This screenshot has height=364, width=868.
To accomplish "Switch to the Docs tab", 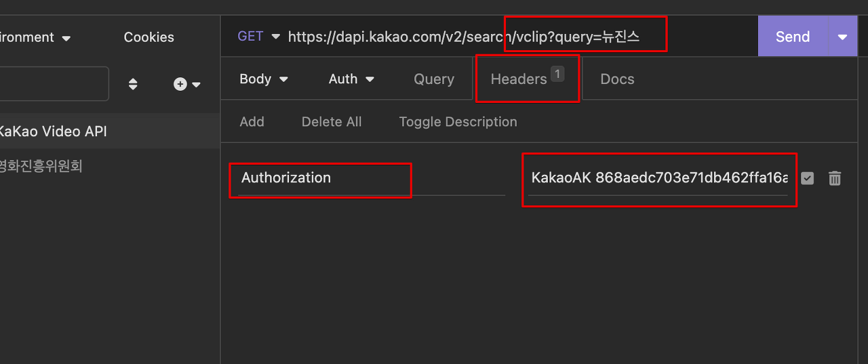I will 617,79.
